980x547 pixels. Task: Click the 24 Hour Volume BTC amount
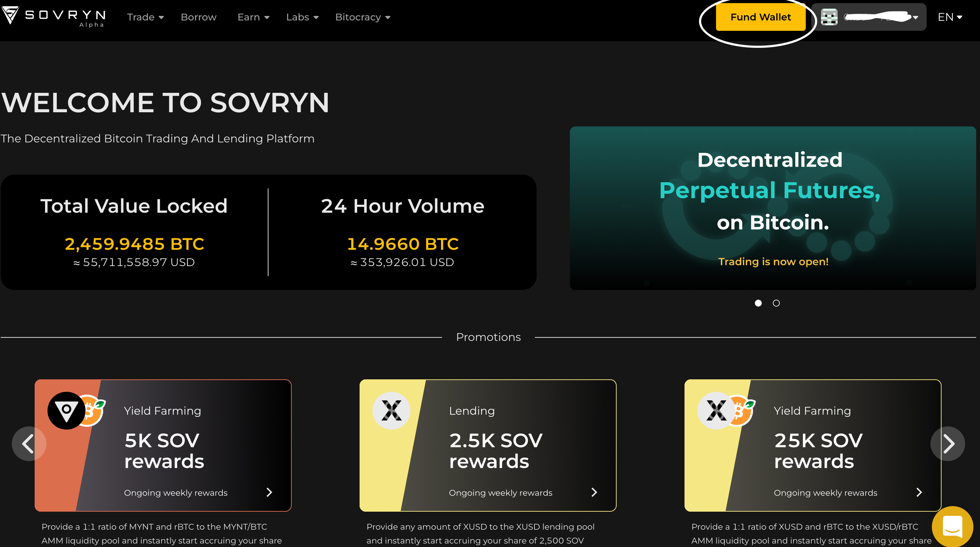coord(403,244)
